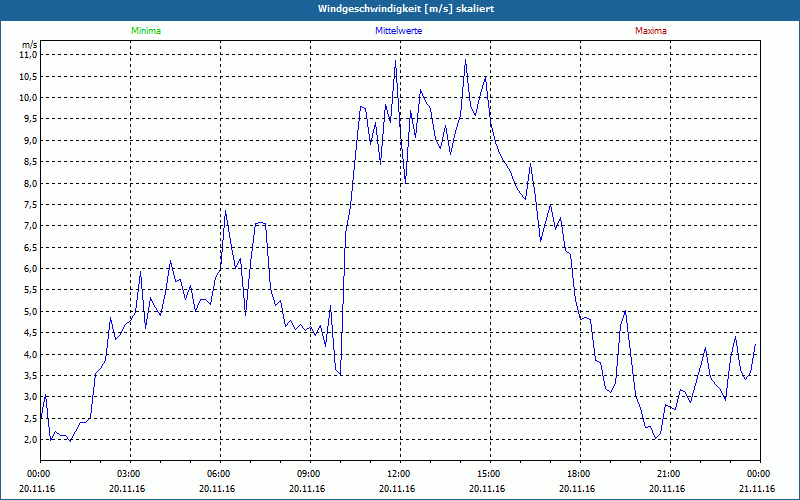Screen dimensions: 800x500
Task: Click the 21:00 time label on x-axis
Action: coord(670,474)
